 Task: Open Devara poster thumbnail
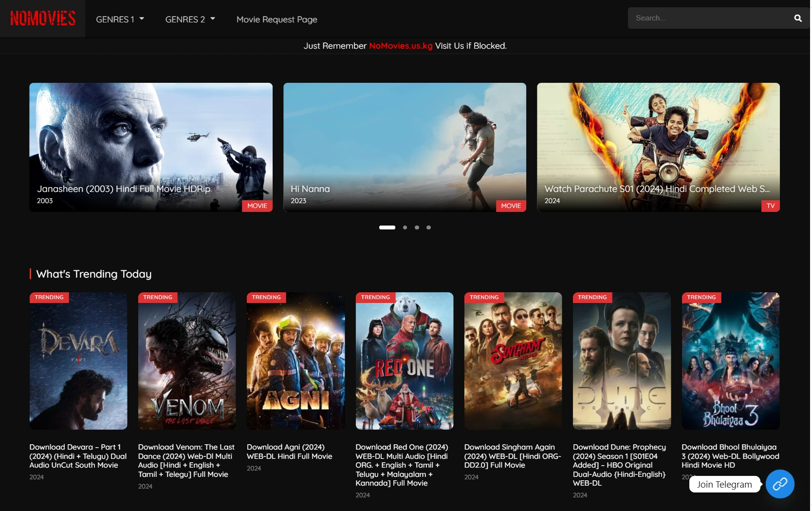pyautogui.click(x=78, y=361)
